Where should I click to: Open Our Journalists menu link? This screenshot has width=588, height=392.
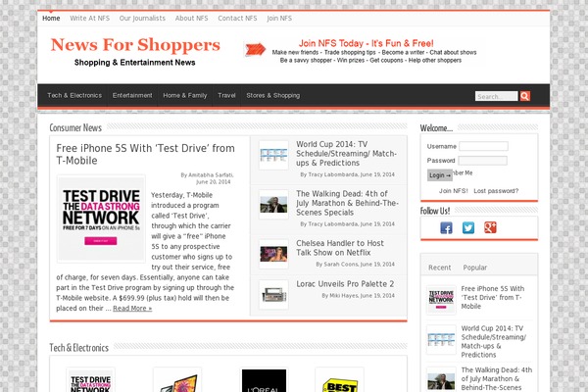point(142,18)
